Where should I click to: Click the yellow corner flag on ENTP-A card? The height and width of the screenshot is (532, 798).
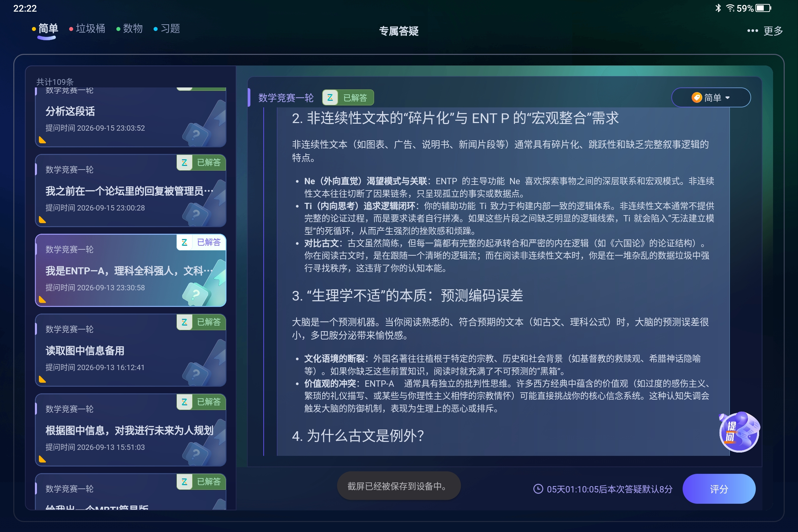43,299
